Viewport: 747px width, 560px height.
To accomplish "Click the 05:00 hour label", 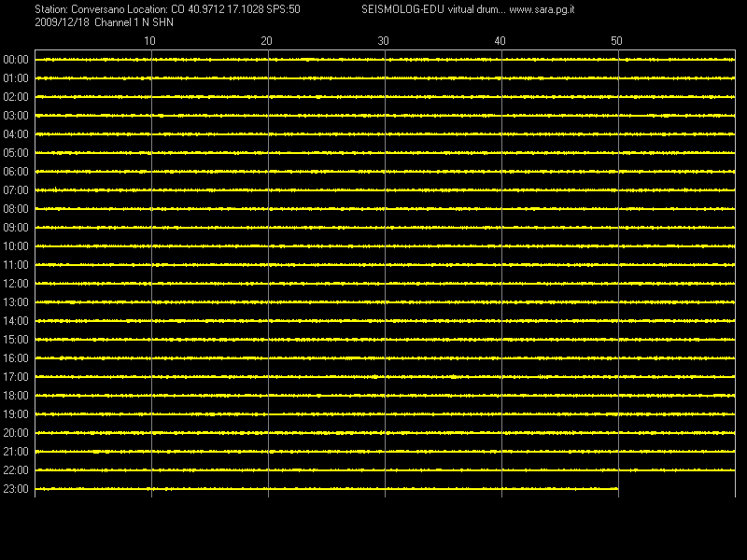I will pos(16,153).
